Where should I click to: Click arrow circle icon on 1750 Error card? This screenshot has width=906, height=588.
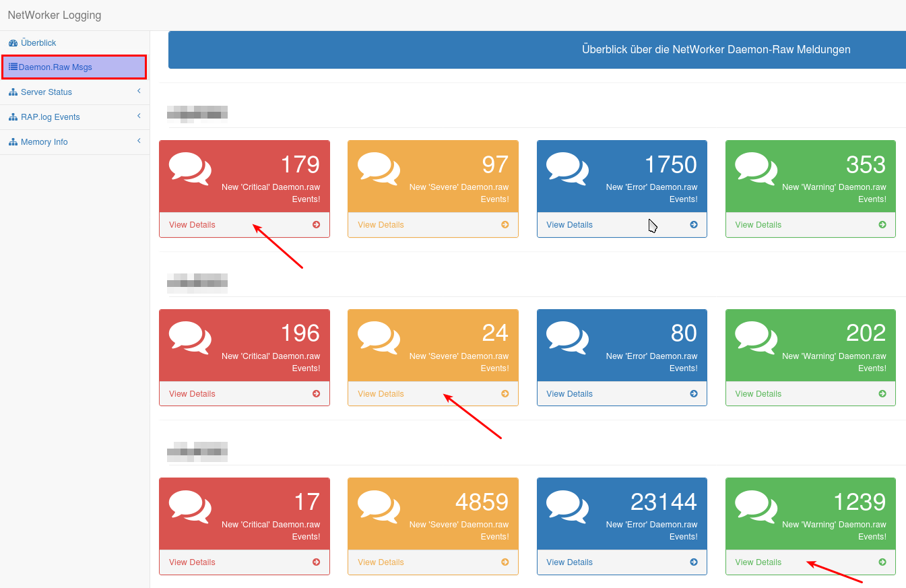click(694, 225)
